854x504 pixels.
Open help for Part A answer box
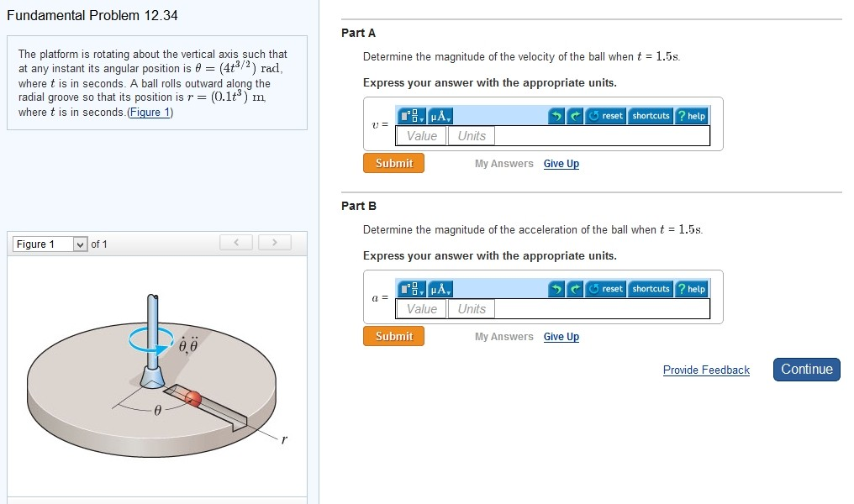[x=691, y=116]
